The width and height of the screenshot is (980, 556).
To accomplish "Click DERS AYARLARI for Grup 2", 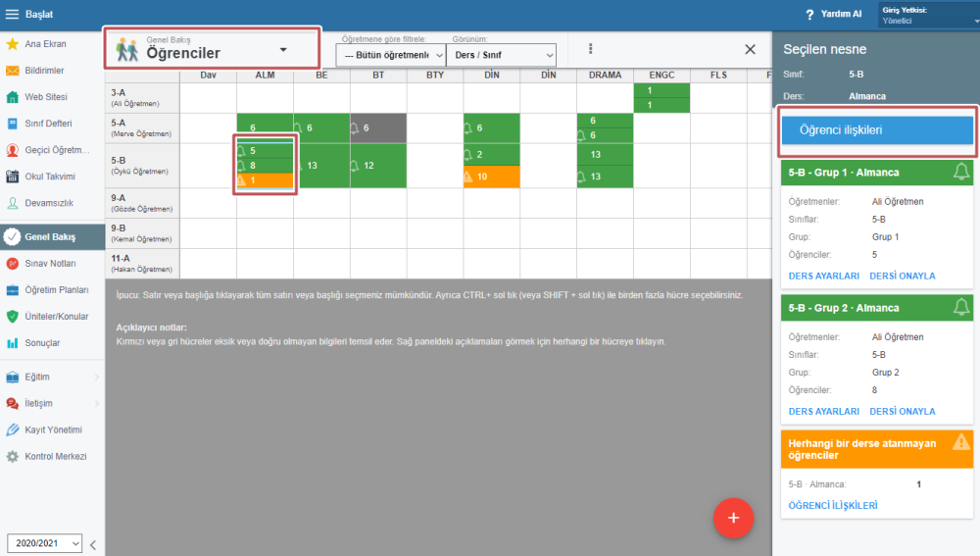I will tap(824, 412).
